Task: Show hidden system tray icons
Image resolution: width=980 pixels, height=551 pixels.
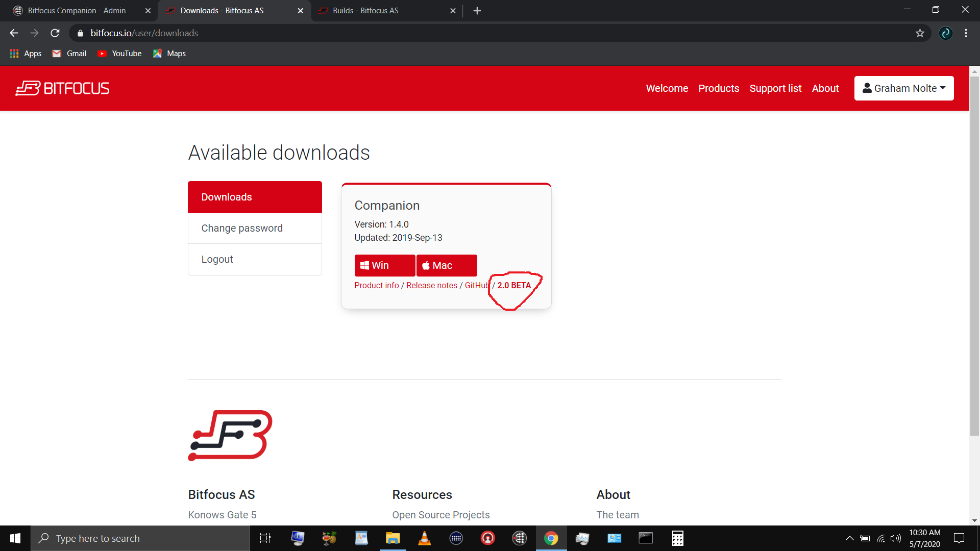Action: (849, 538)
